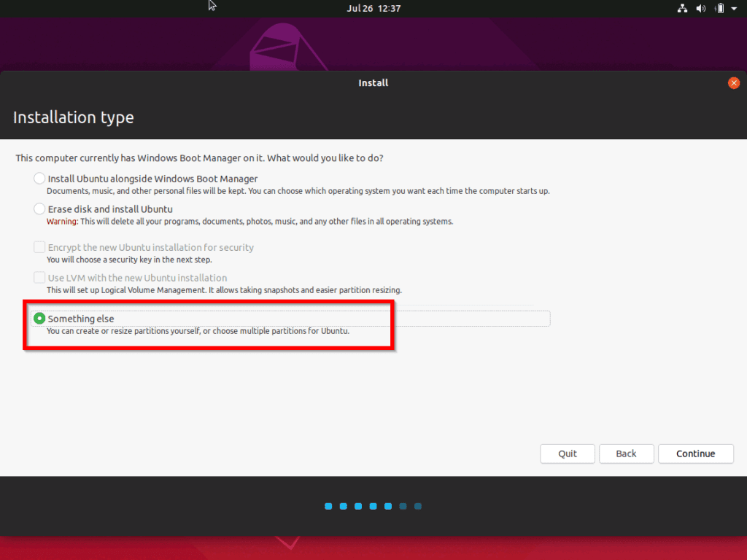Open the network status icon in top bar
Screen dimensions: 747x560
point(682,9)
